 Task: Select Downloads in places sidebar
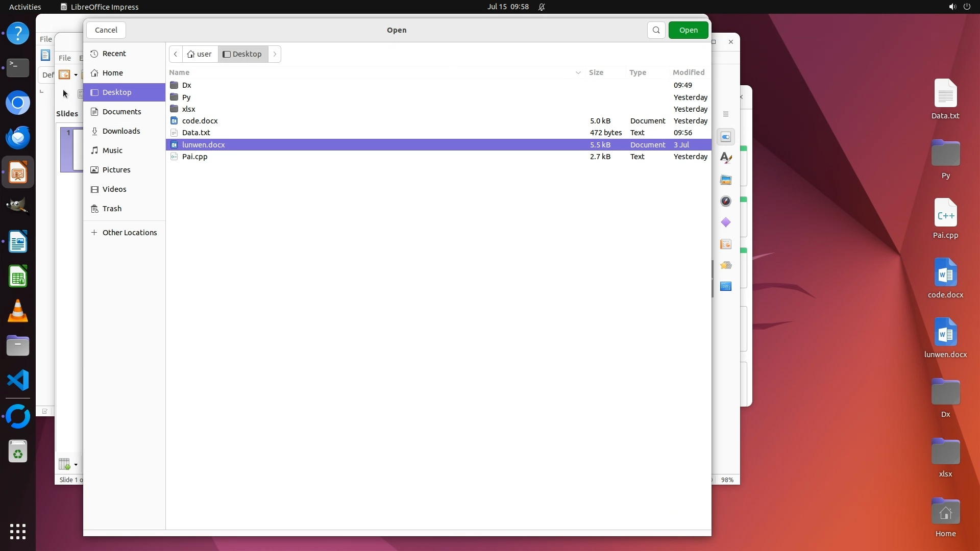pos(121,131)
